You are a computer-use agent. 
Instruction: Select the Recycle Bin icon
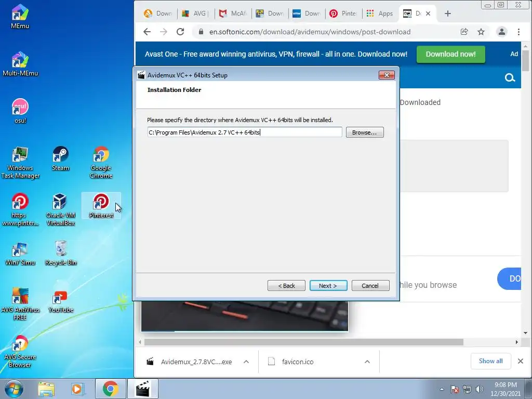point(61,253)
